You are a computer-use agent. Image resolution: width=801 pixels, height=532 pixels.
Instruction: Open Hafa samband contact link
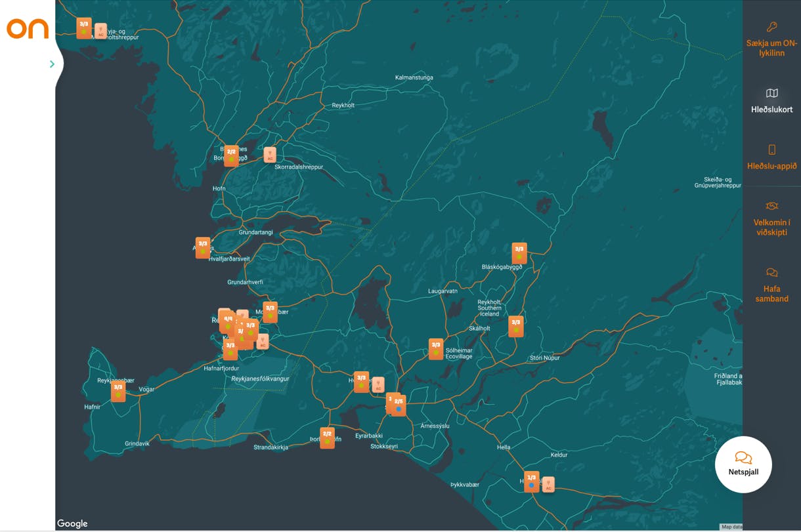[x=771, y=285]
